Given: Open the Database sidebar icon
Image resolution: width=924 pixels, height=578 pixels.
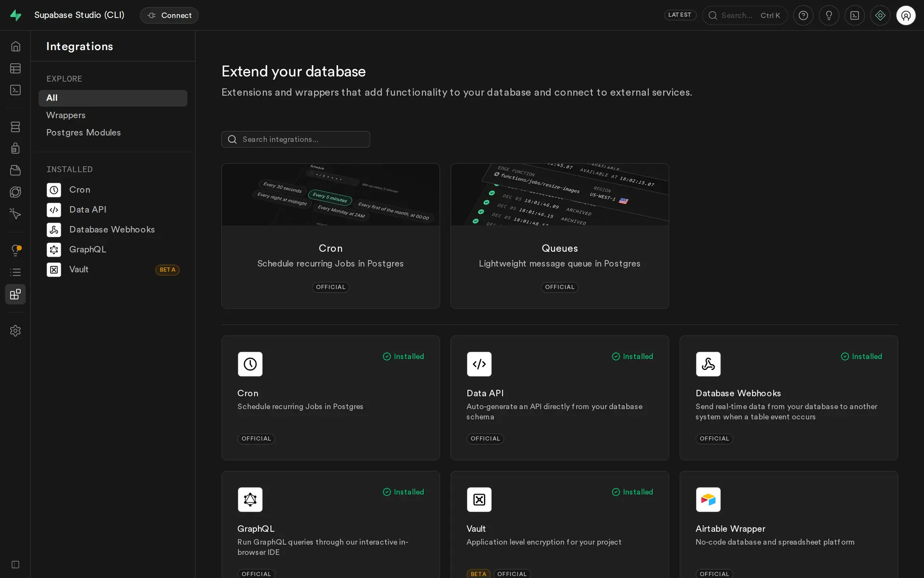Looking at the screenshot, I should tap(15, 127).
